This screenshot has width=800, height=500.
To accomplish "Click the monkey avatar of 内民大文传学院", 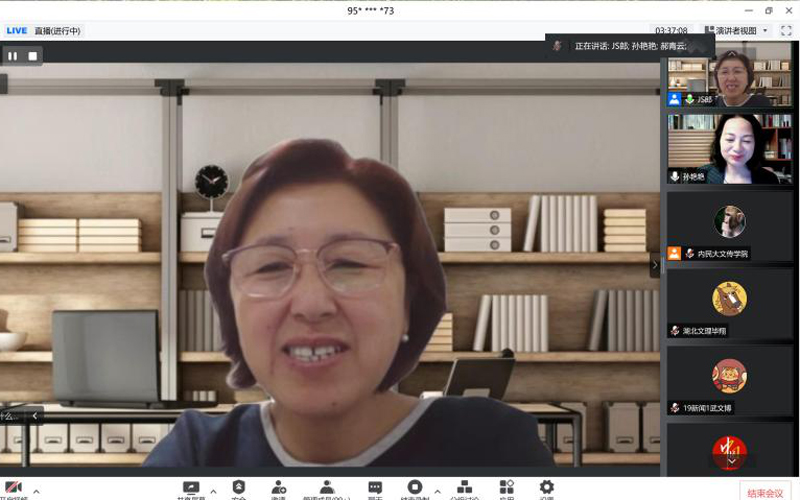I will (729, 221).
